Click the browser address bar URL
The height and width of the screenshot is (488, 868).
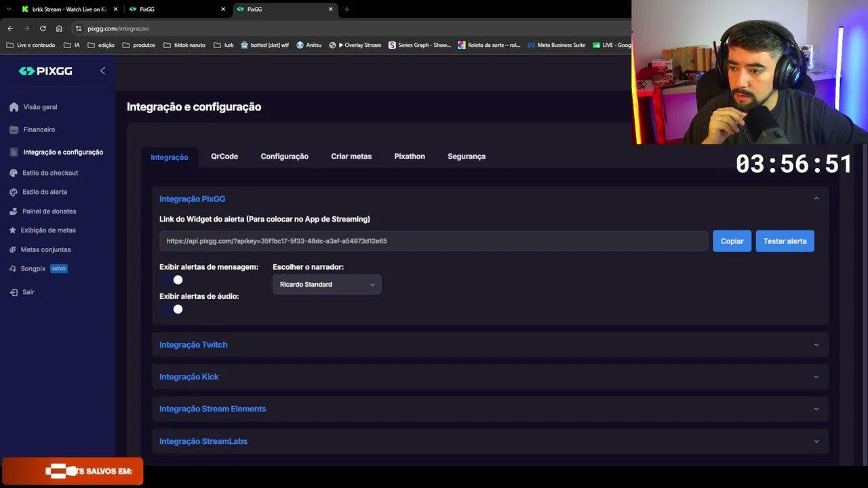tap(118, 28)
